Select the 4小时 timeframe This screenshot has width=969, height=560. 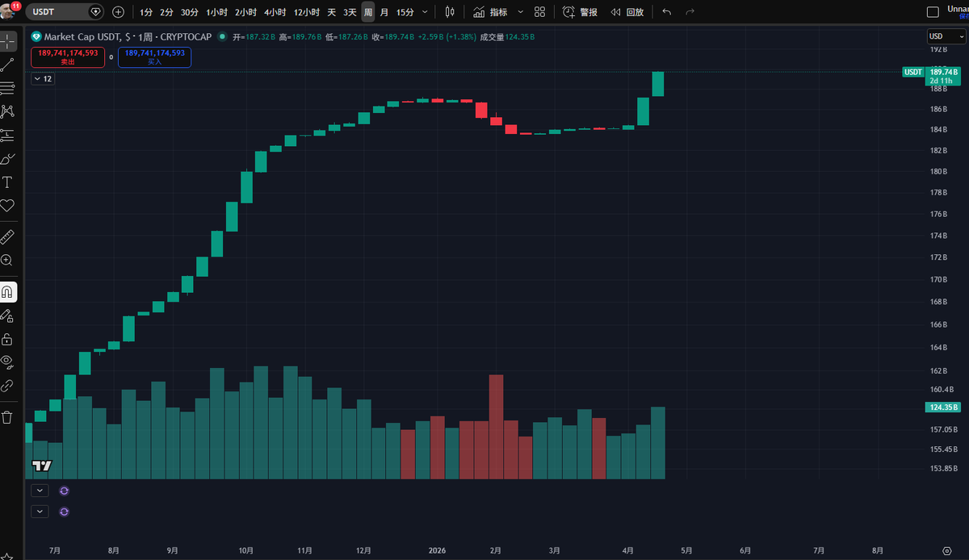point(275,12)
